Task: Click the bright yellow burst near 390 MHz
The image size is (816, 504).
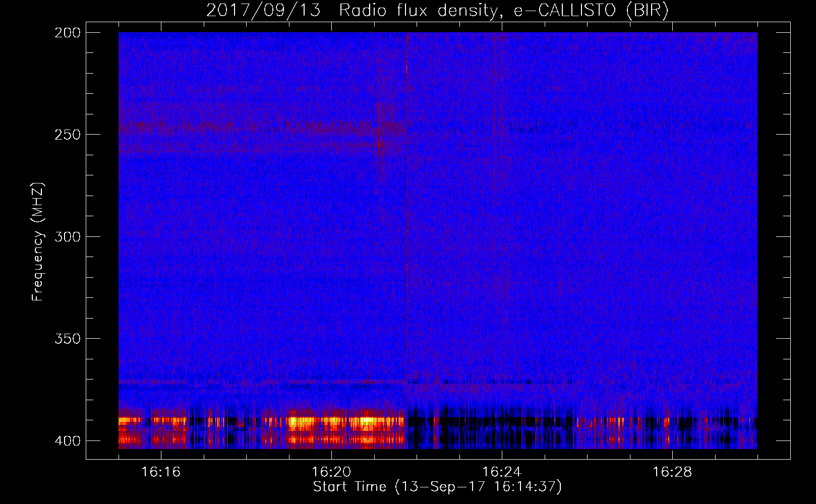Action: (345, 422)
